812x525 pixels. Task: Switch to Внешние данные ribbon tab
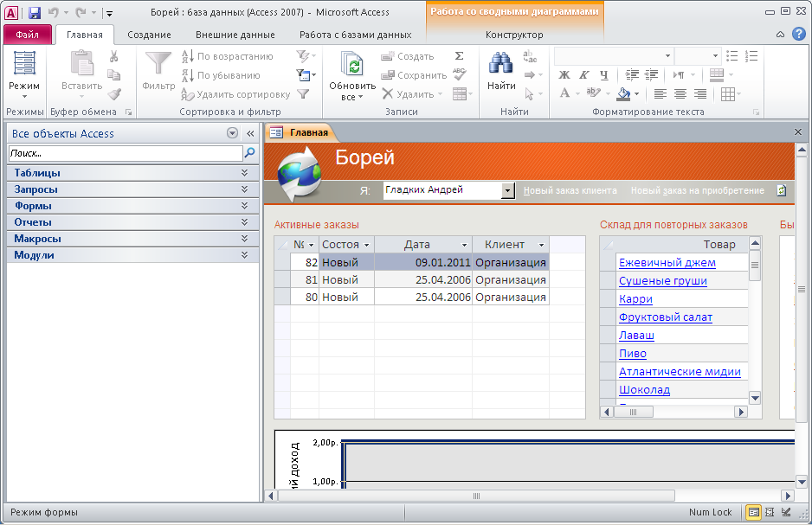coord(235,35)
